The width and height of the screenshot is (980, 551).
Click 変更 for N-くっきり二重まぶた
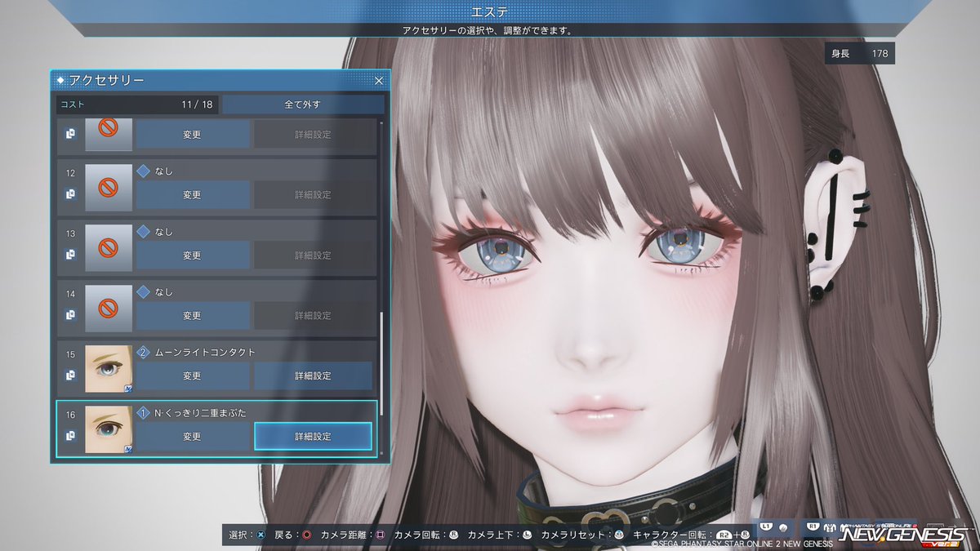point(193,437)
